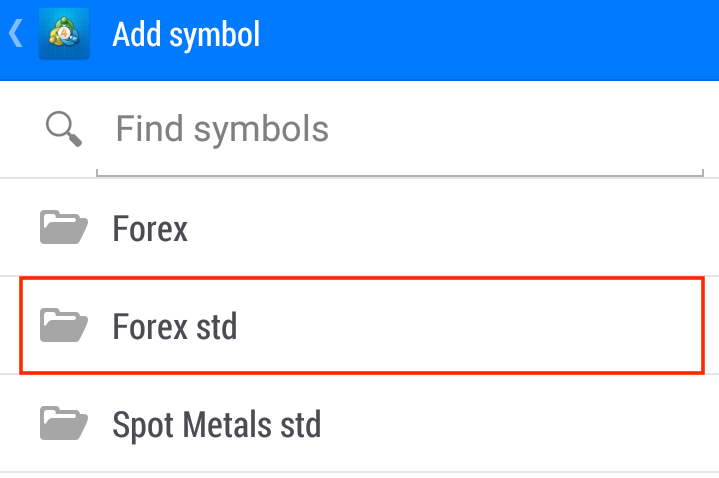The width and height of the screenshot is (719, 478).
Task: Focus the Find symbols search field
Action: coord(400,129)
